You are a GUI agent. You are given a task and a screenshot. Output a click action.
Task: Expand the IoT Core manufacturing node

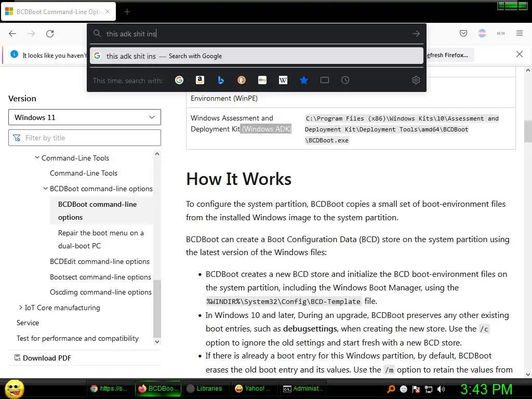(x=20, y=308)
